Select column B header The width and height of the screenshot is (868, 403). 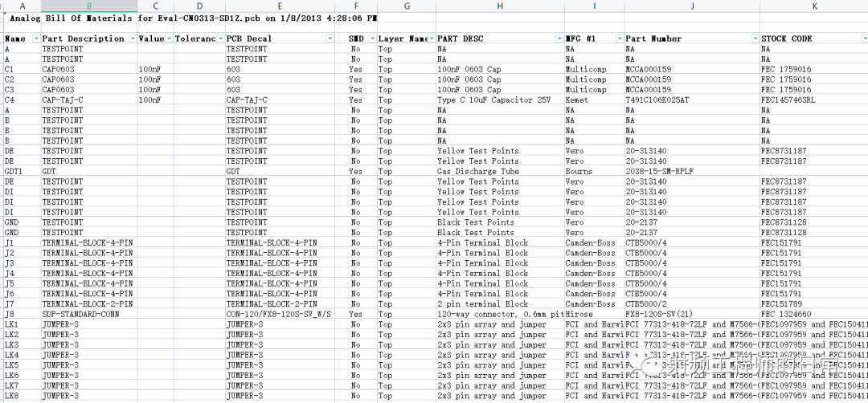(88, 6)
